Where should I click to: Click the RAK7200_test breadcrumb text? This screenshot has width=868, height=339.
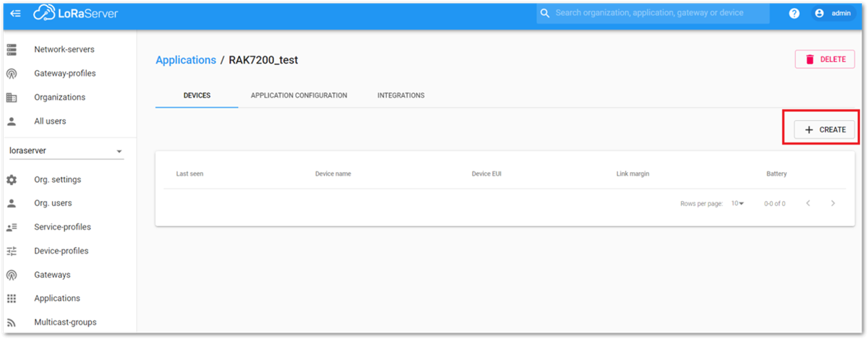tap(263, 60)
